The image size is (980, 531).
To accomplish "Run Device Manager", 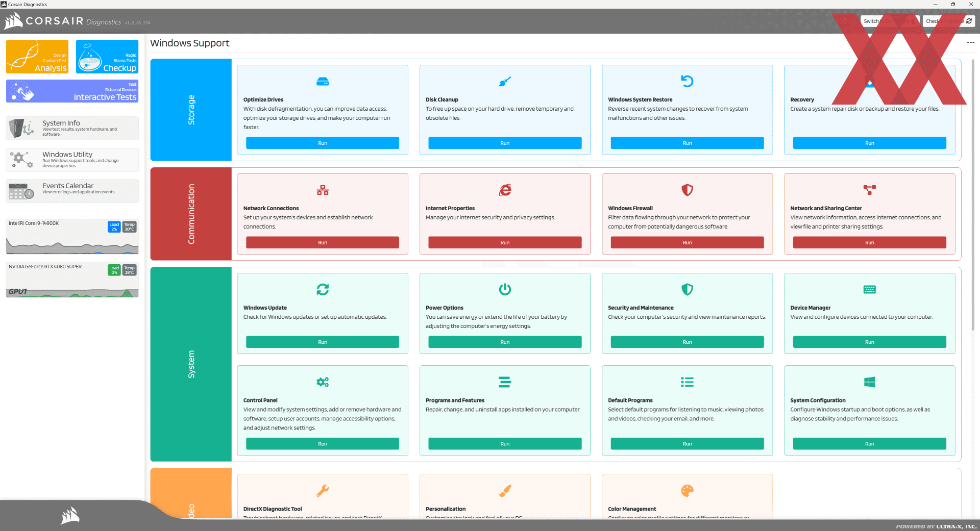I will (870, 342).
